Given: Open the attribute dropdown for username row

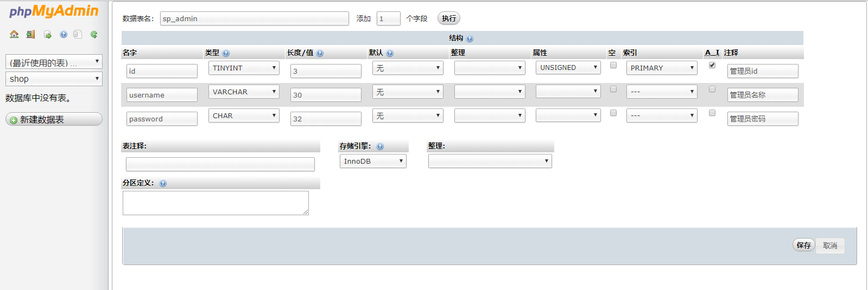Looking at the screenshot, I should [568, 91].
